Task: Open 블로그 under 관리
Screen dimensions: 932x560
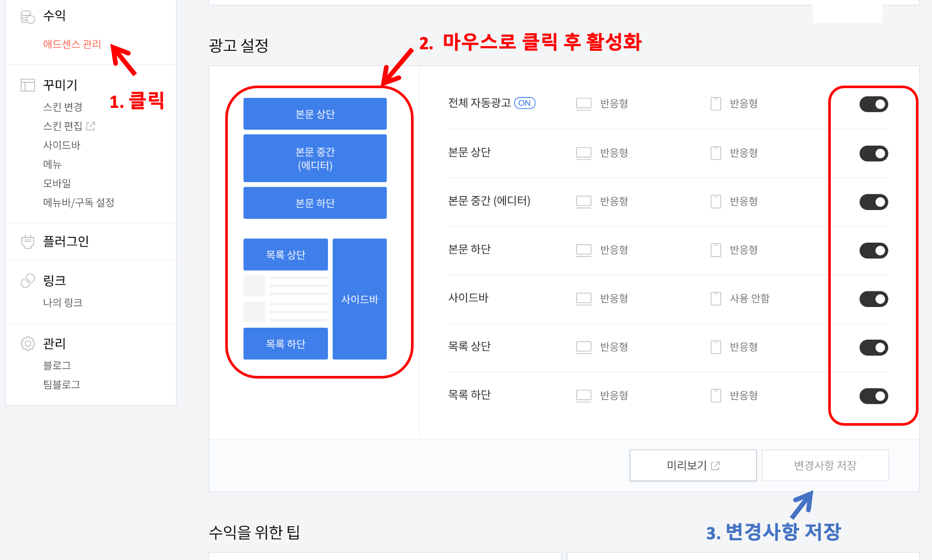Action: coord(57,366)
